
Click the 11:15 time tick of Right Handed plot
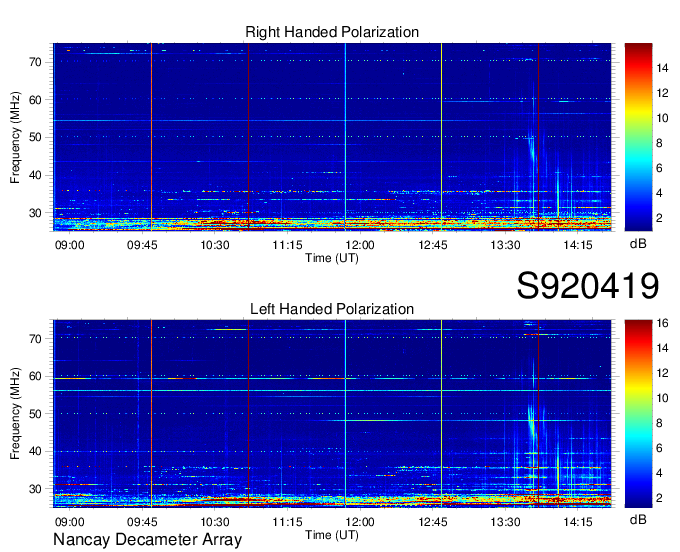[x=288, y=245]
